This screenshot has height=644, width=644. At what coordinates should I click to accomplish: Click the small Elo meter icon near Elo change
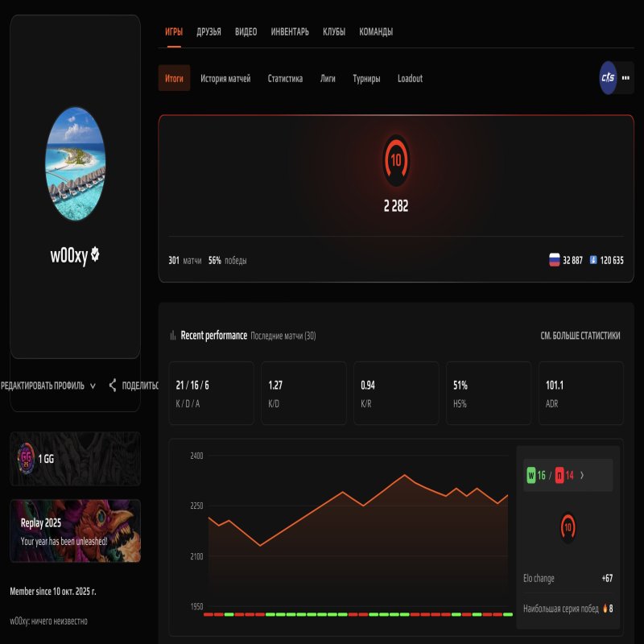pos(567,526)
